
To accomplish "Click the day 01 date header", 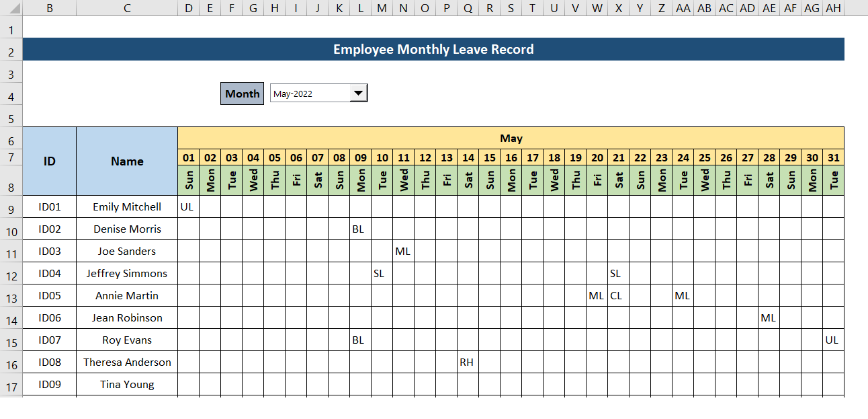I will (188, 157).
